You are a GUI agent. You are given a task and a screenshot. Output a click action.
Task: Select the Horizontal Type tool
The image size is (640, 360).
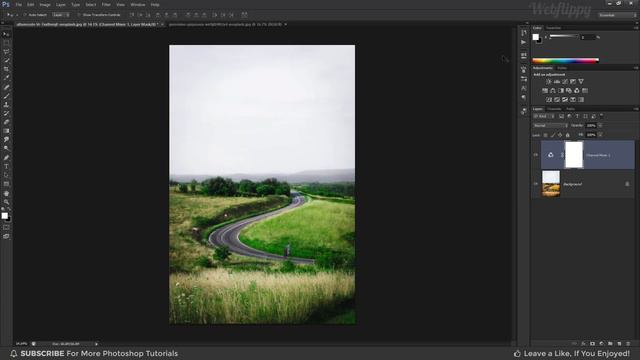pos(6,167)
